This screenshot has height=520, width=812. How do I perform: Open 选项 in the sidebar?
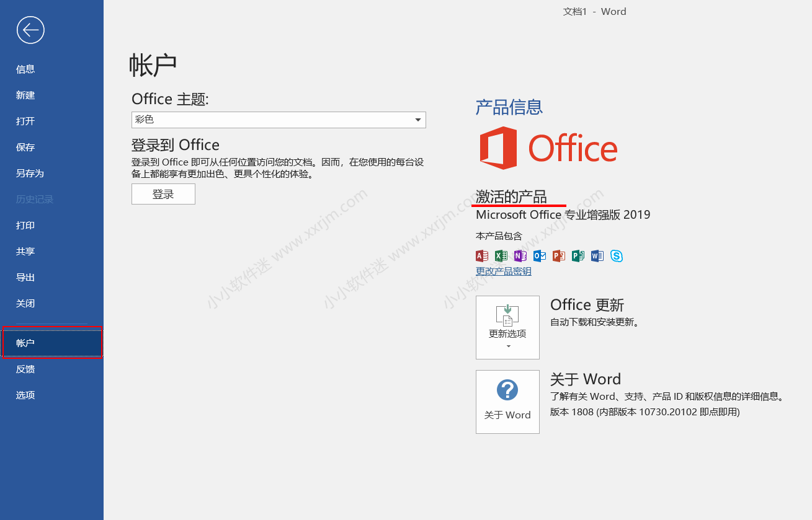tap(51, 395)
